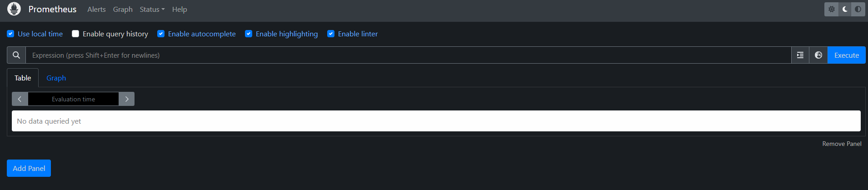Click the format expression icon
868x190 pixels.
coord(800,55)
